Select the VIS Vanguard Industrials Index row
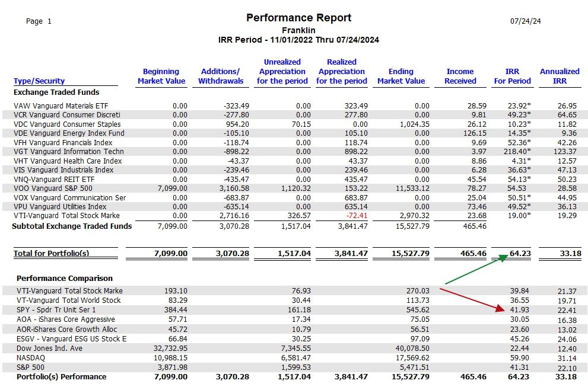 295,170
